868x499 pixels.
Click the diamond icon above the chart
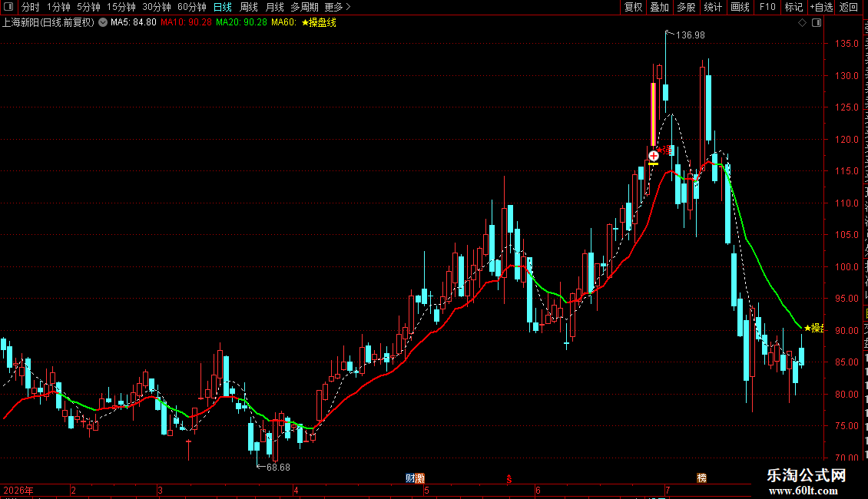coord(802,23)
